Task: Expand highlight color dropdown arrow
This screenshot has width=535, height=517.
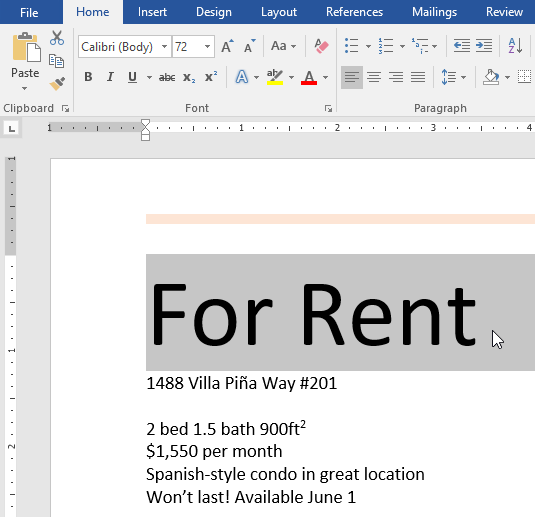Action: coord(291,77)
